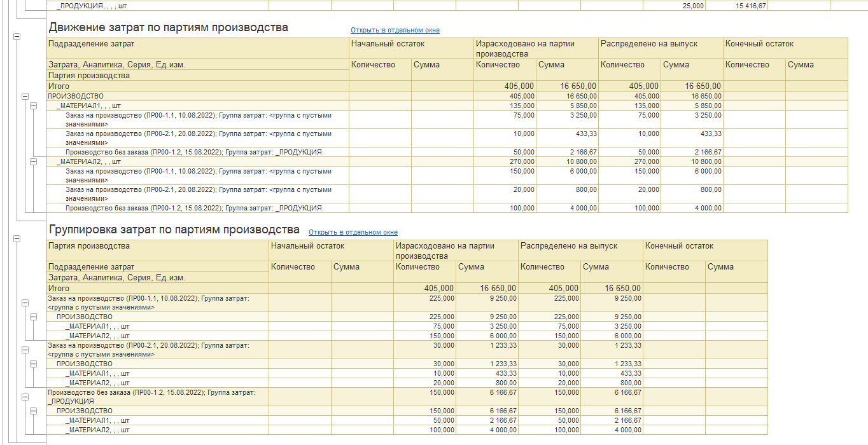Collapse ПРОИЗВОДСТВО under order ПР00-2.1 in Группировка
Screen dimensions: 868x445
[x=34, y=364]
